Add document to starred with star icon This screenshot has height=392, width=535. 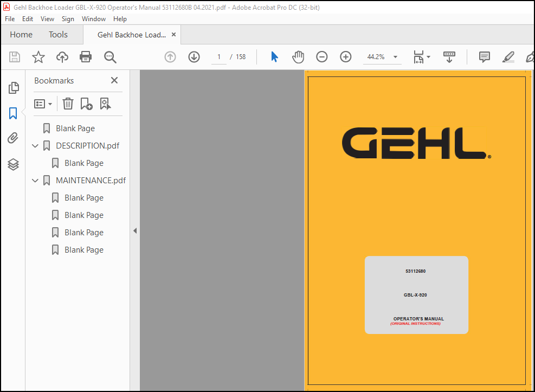point(38,57)
